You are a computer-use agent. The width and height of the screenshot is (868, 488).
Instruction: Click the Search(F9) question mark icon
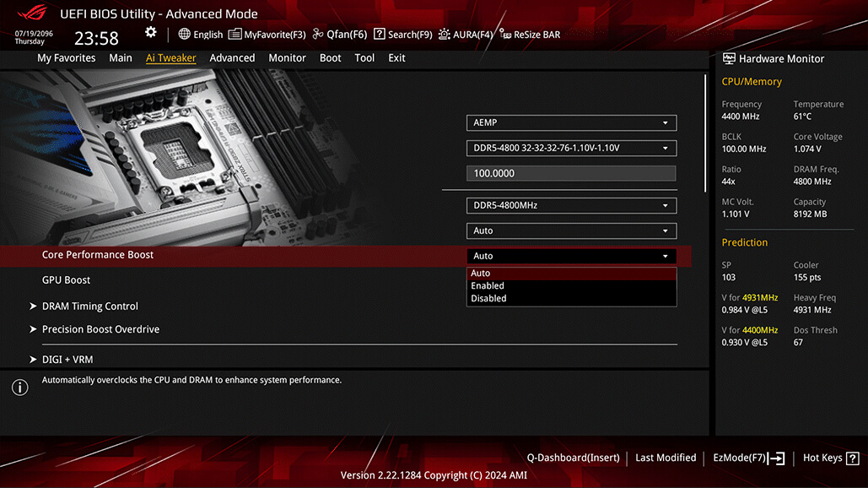click(x=380, y=34)
